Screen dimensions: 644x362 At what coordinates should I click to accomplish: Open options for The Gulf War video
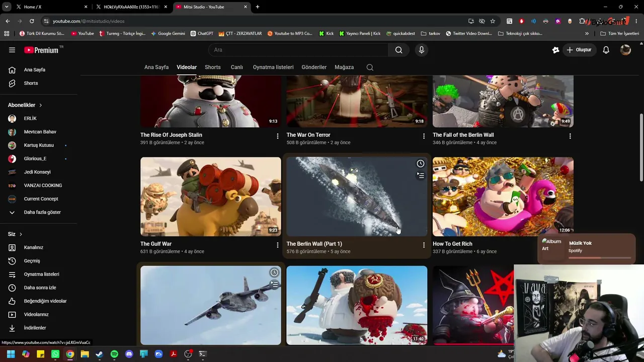tap(277, 245)
